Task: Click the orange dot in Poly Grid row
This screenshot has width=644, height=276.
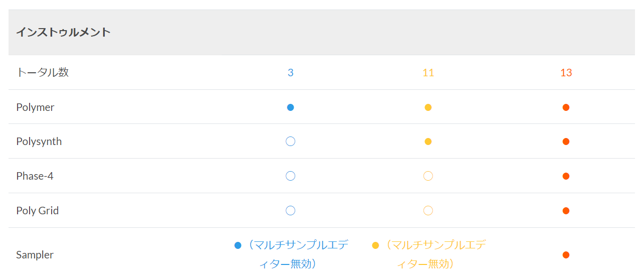Action: [566, 211]
